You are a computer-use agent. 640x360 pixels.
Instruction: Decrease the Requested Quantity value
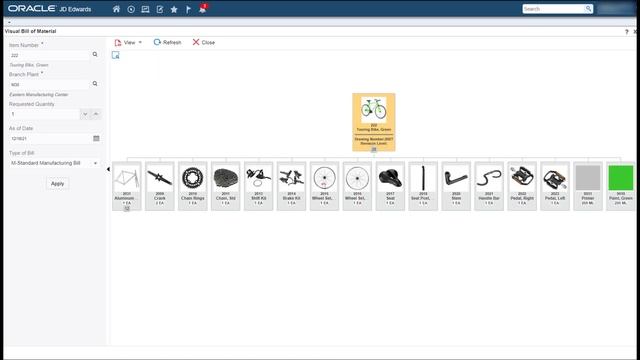[x=85, y=114]
